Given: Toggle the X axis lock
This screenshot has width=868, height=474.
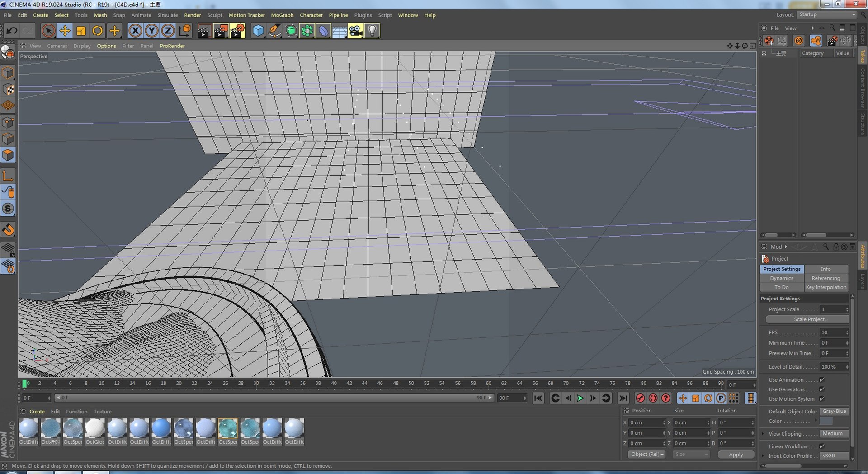Looking at the screenshot, I should (135, 31).
